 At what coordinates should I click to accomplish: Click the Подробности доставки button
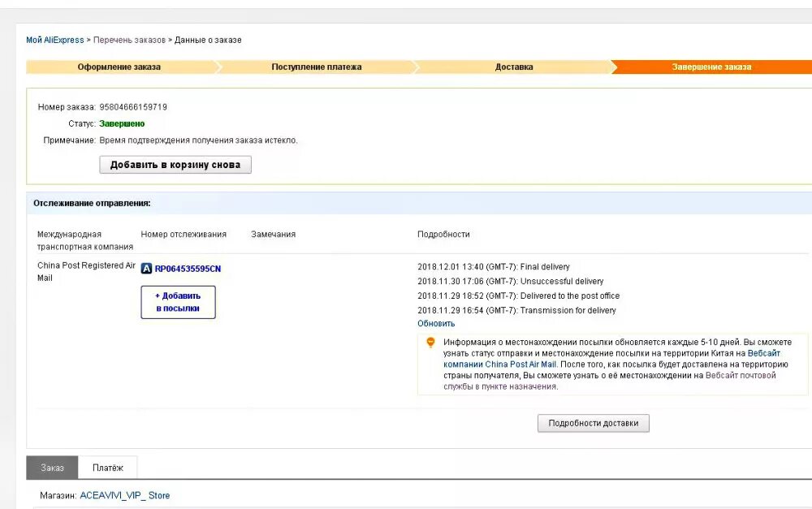(x=594, y=423)
